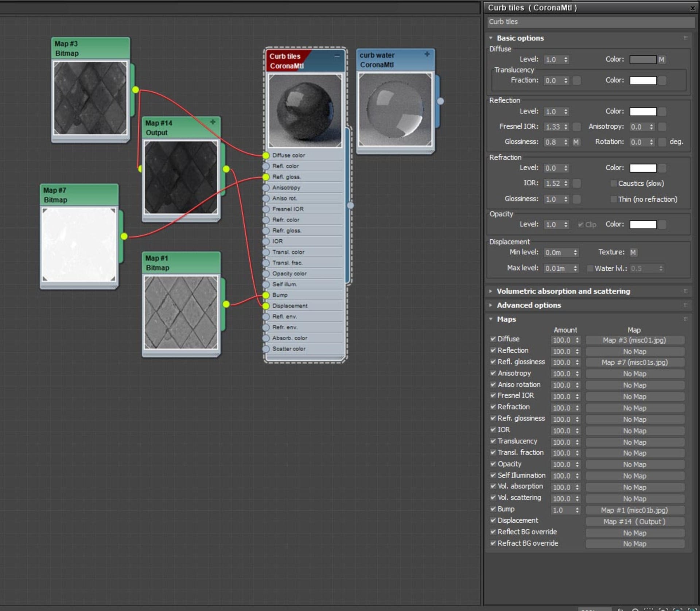Open the Opacity color swatch
This screenshot has height=611, width=700.
coord(643,225)
